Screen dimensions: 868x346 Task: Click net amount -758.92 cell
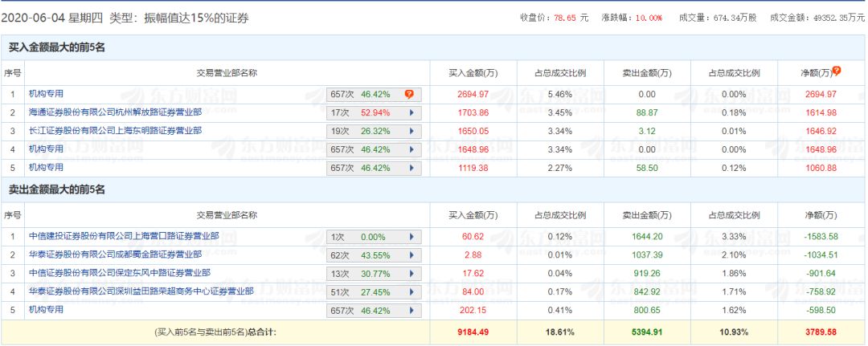[821, 291]
